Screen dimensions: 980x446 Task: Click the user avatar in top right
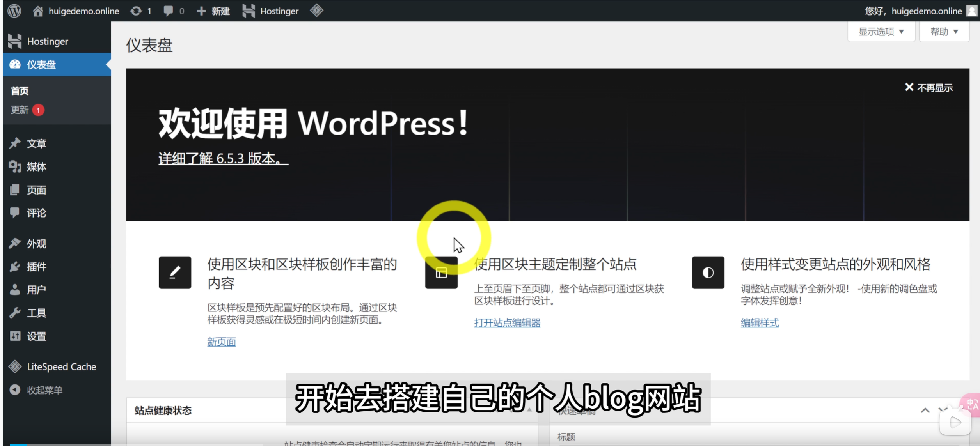tap(972, 11)
